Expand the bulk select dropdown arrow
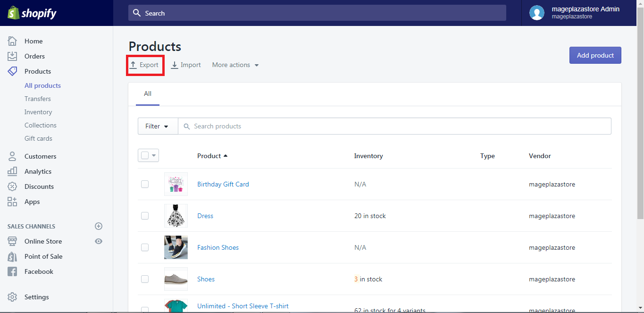Viewport: 644px width, 313px height. click(x=154, y=155)
